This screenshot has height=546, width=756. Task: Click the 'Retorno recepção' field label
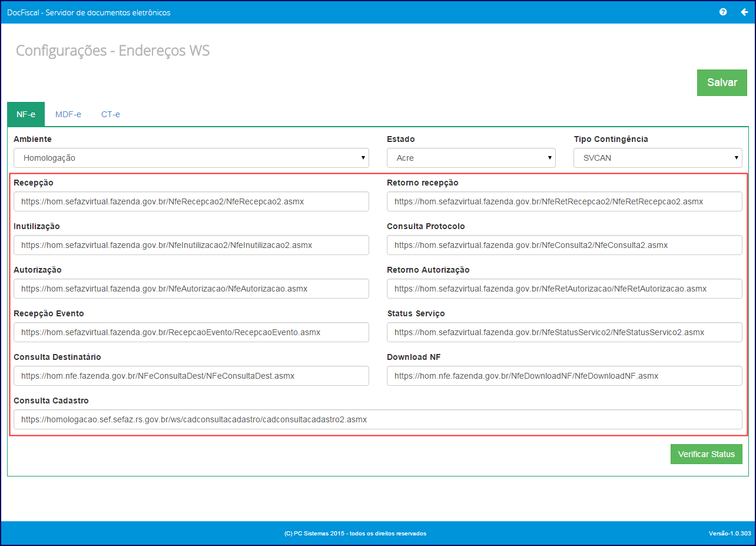(423, 183)
